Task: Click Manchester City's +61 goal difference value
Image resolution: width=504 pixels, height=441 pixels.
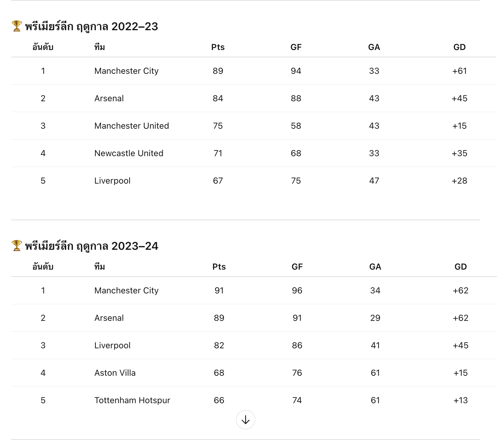Action: click(459, 71)
